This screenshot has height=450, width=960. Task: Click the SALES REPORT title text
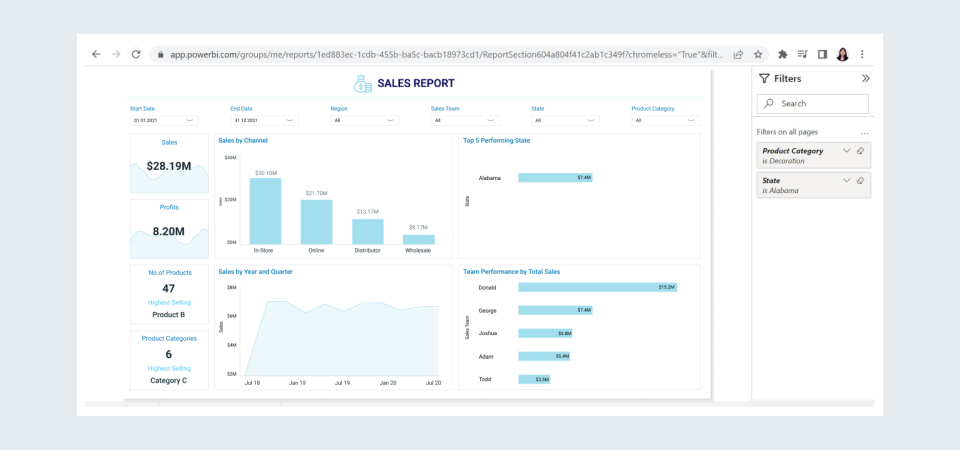tap(416, 83)
